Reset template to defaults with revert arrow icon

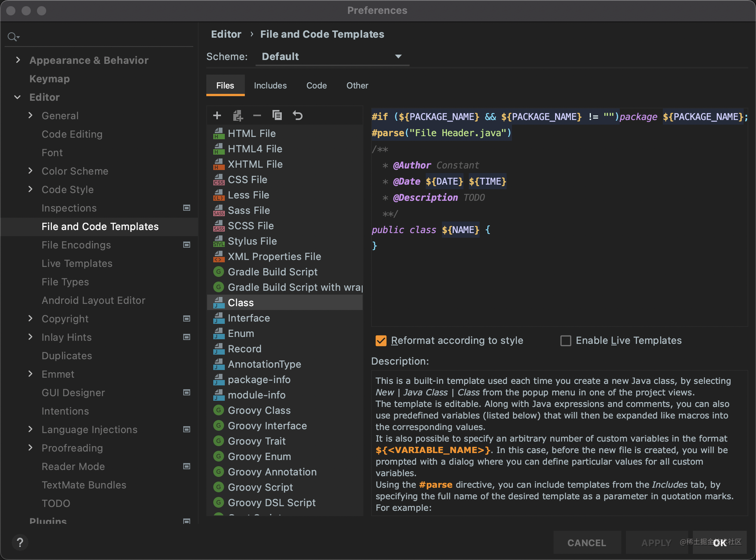[x=298, y=115]
